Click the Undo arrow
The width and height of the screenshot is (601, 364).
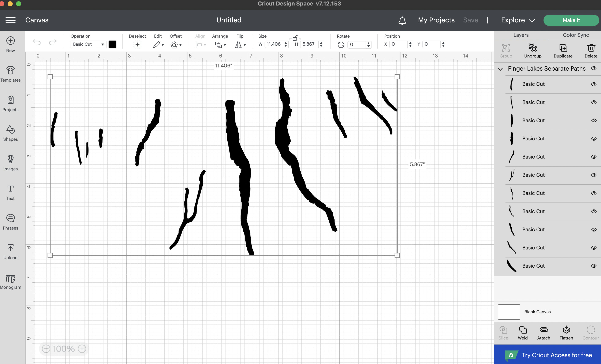tap(37, 42)
